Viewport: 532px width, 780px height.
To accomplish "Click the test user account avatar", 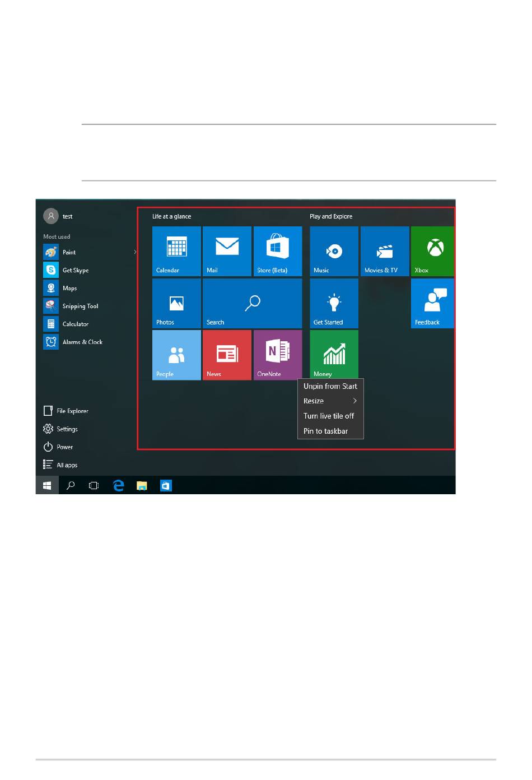I will pyautogui.click(x=51, y=216).
